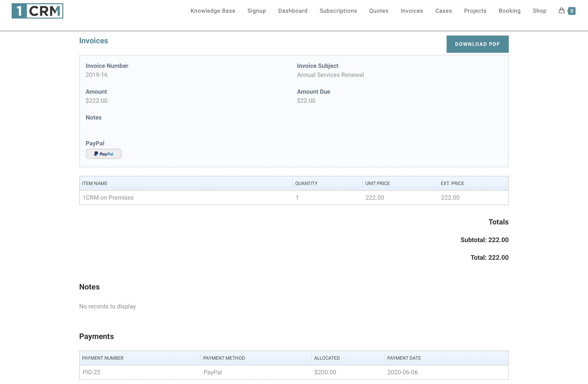Open the Cases section
The height and width of the screenshot is (384, 588).
pos(444,11)
